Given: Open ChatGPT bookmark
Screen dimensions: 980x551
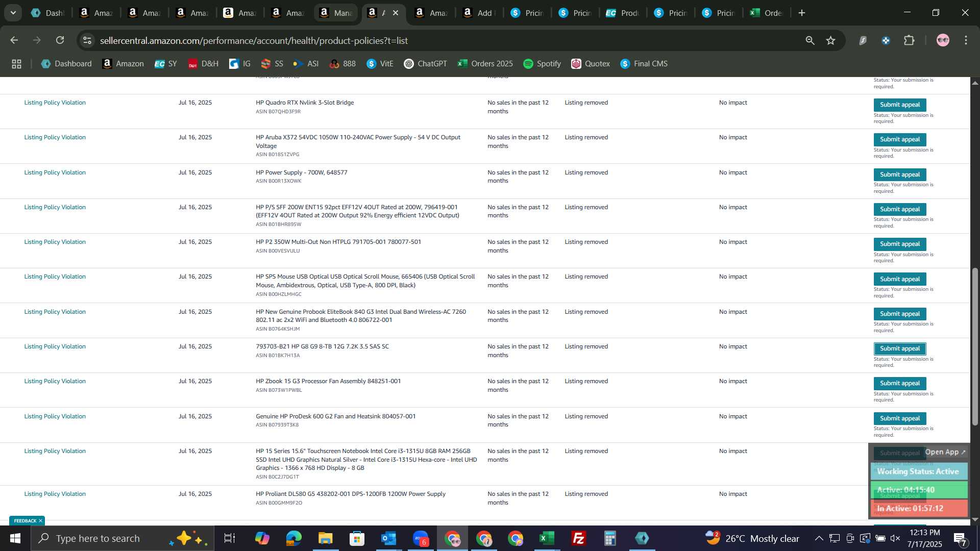Looking at the screenshot, I should [425, 64].
